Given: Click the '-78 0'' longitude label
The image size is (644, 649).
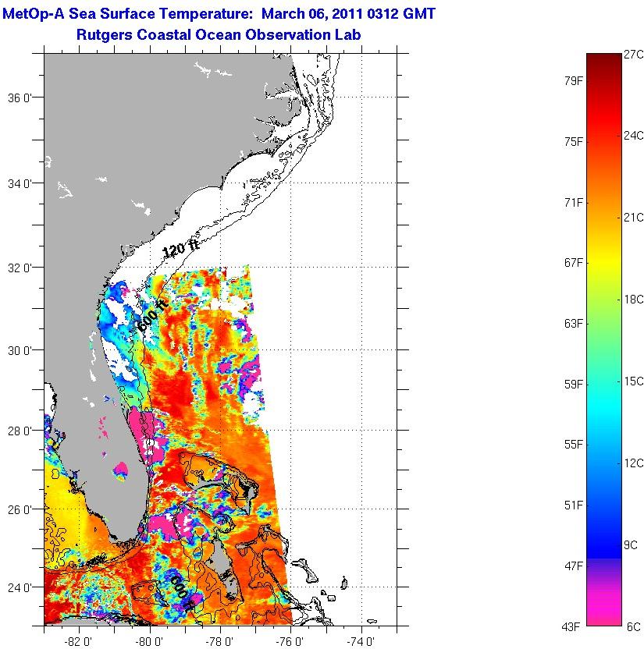Looking at the screenshot, I should pos(220,642).
